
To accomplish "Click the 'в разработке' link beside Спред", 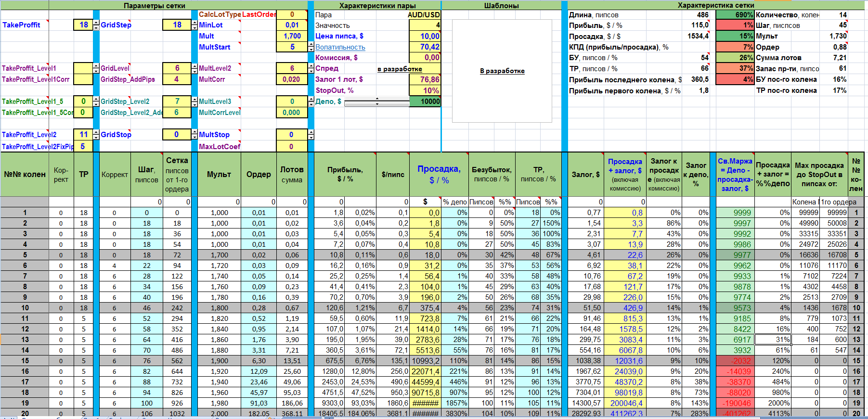I will (x=400, y=69).
